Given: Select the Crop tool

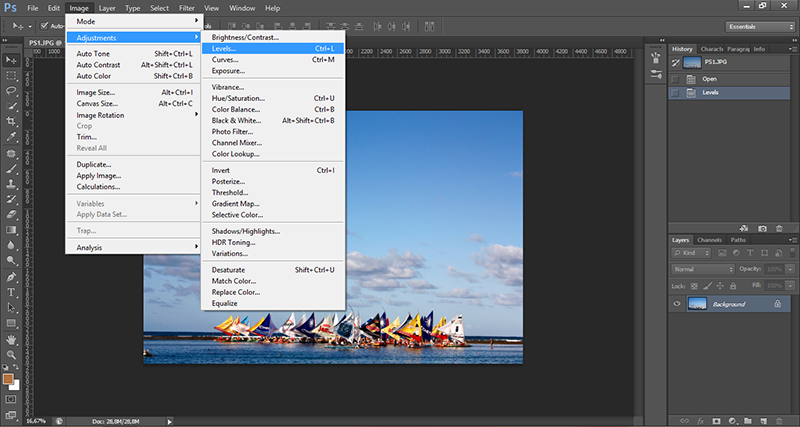Looking at the screenshot, I should click(x=11, y=121).
